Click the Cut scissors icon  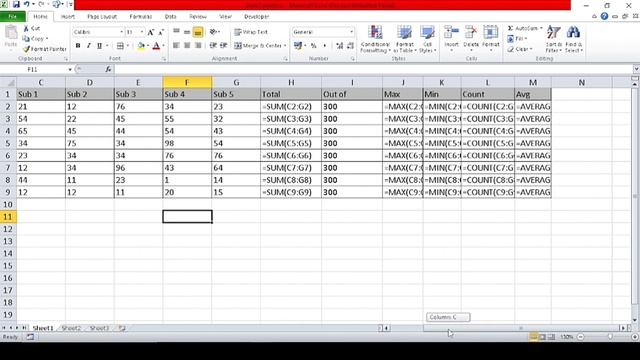[x=26, y=28]
